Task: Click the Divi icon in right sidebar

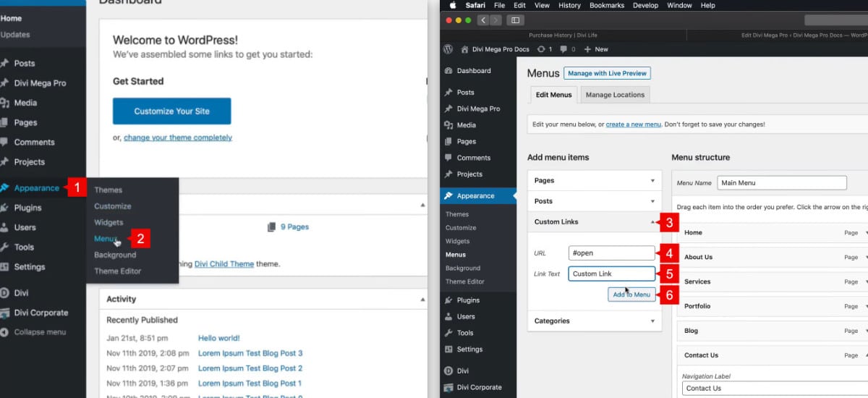Action: (448, 371)
